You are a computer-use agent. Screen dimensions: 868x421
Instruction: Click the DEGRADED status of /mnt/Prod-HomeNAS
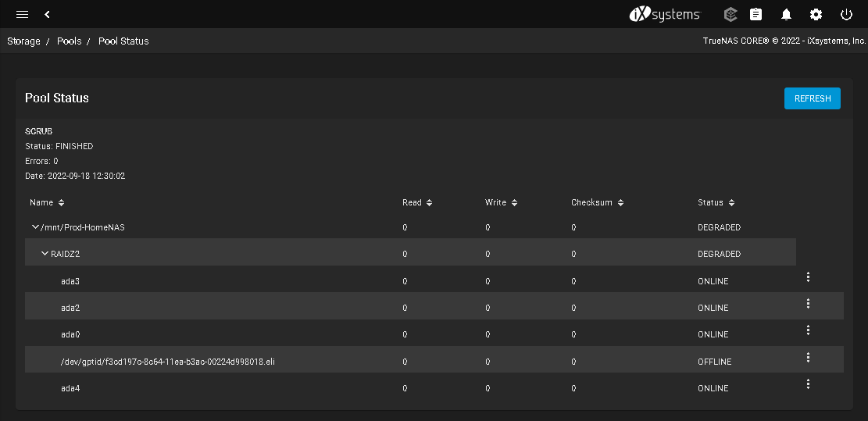[x=719, y=227]
